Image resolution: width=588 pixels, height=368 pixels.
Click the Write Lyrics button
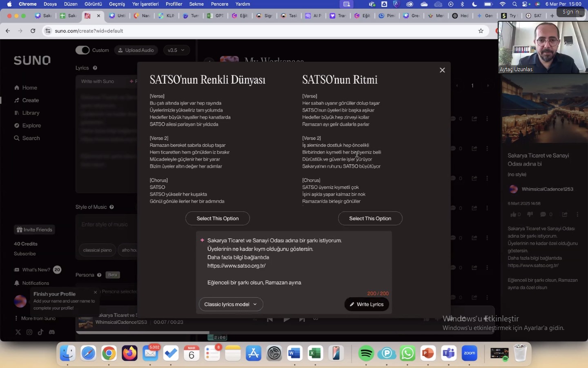pos(366,304)
